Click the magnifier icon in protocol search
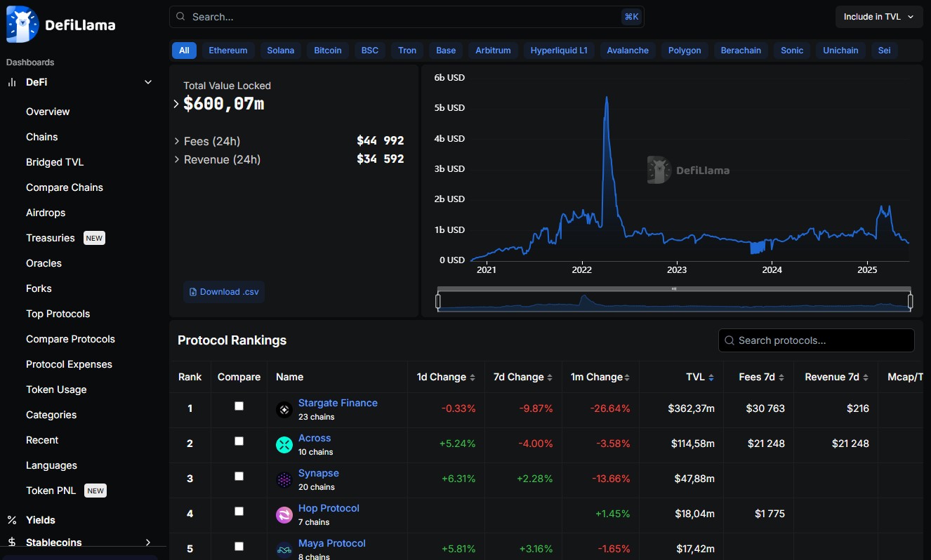This screenshot has width=931, height=560. click(729, 340)
